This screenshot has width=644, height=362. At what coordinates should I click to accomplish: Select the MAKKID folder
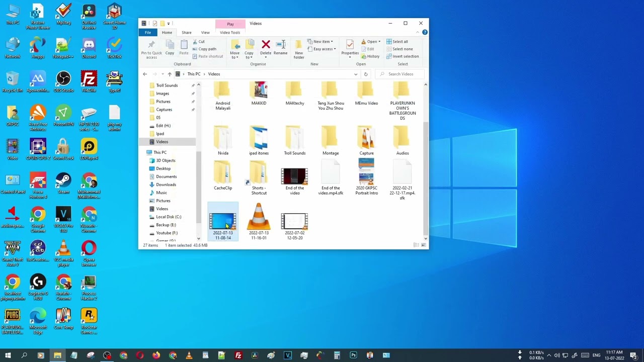pos(259,95)
